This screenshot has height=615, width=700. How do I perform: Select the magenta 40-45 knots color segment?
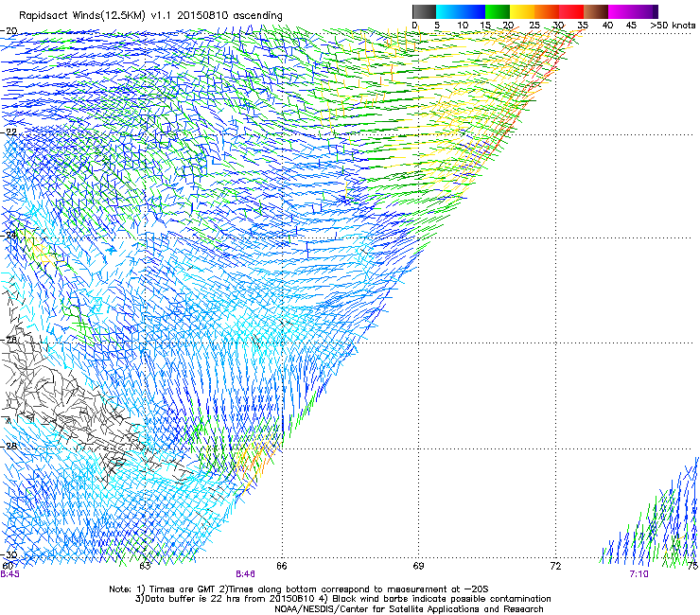(x=621, y=11)
